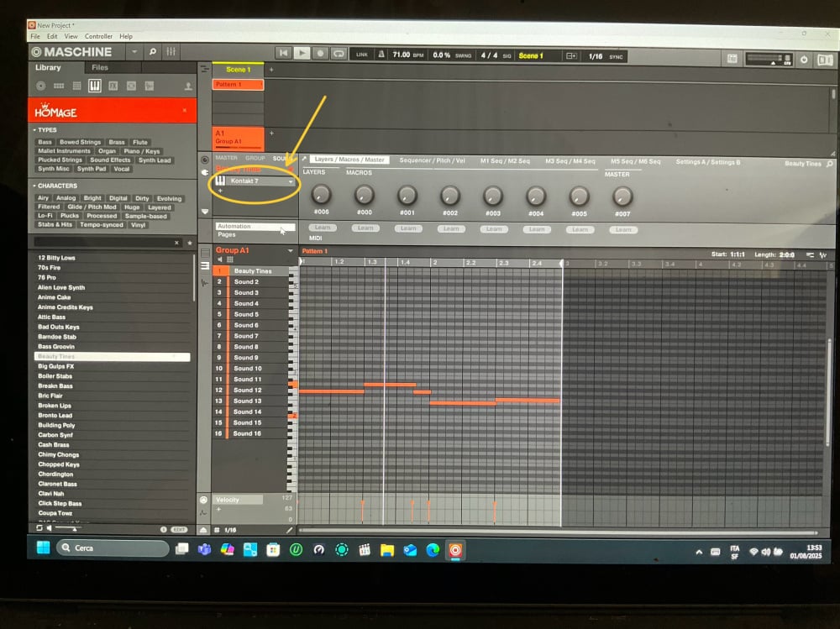840x629 pixels.
Task: Remove the HOMAGE product filter with its X
Action: pos(185,110)
